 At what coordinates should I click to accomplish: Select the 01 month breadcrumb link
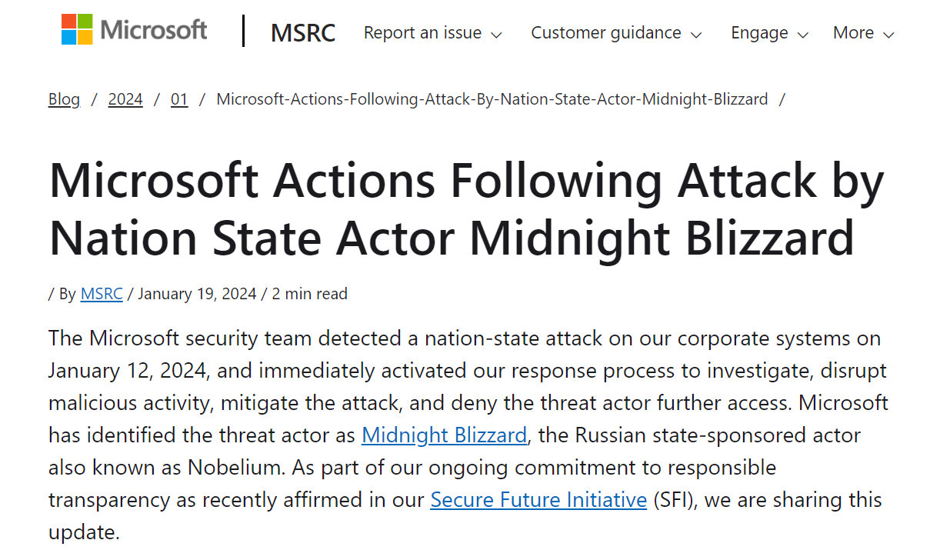click(179, 99)
